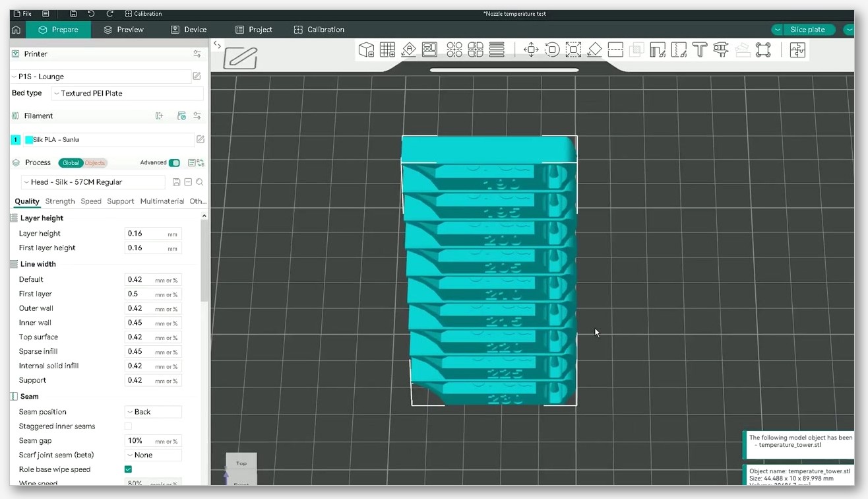
Task: Click the Top face of view cube
Action: tap(241, 463)
